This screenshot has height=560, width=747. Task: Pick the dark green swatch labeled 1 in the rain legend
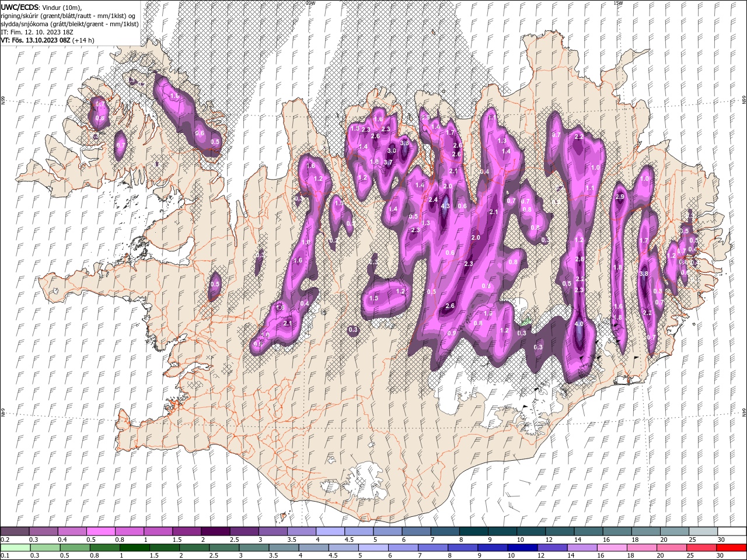click(x=135, y=548)
